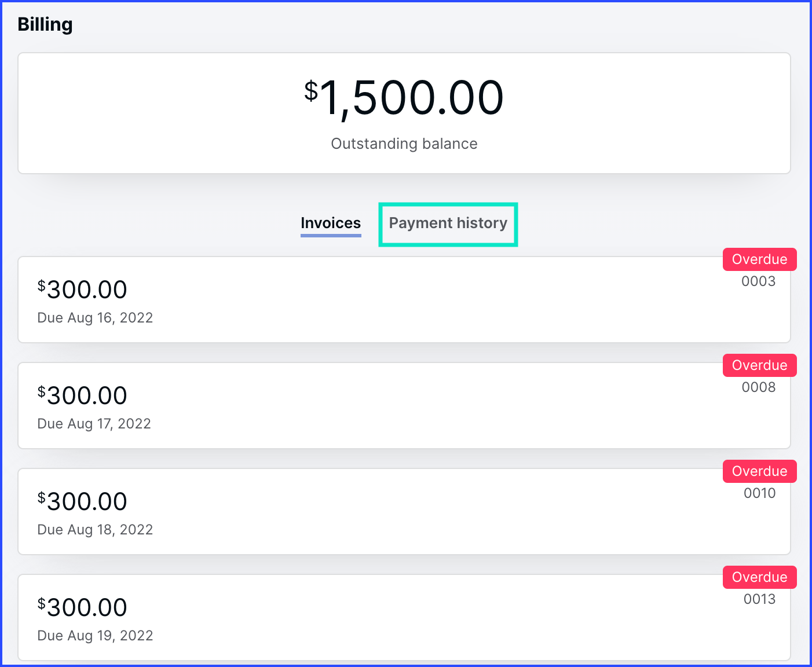Image resolution: width=812 pixels, height=667 pixels.
Task: Click the Overdue badge on invoice 0003
Action: pos(759,259)
